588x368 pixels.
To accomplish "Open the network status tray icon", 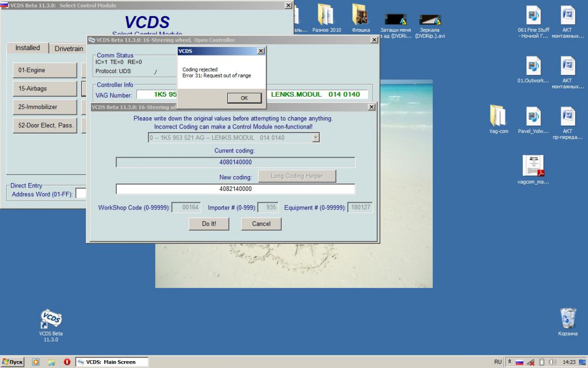I will click(x=531, y=362).
